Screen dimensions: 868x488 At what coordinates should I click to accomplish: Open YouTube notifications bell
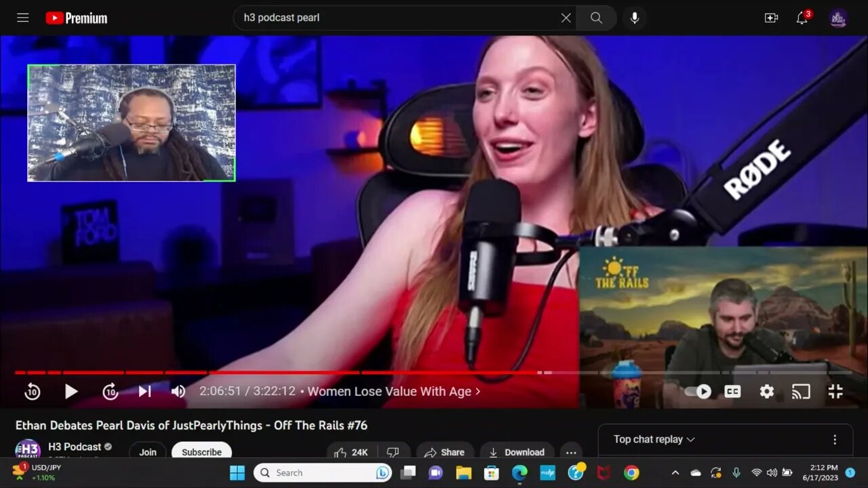tap(802, 18)
